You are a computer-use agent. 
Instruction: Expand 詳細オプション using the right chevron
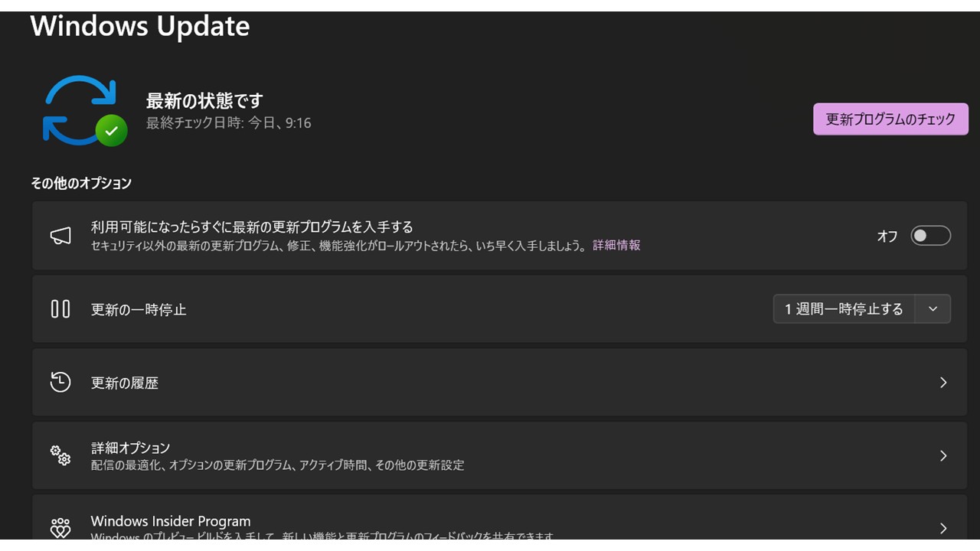tap(943, 455)
